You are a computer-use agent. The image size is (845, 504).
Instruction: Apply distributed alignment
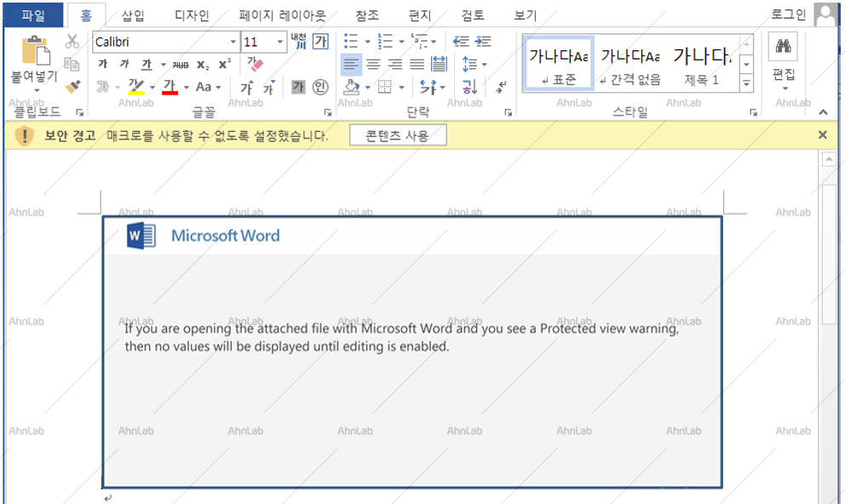tap(440, 65)
